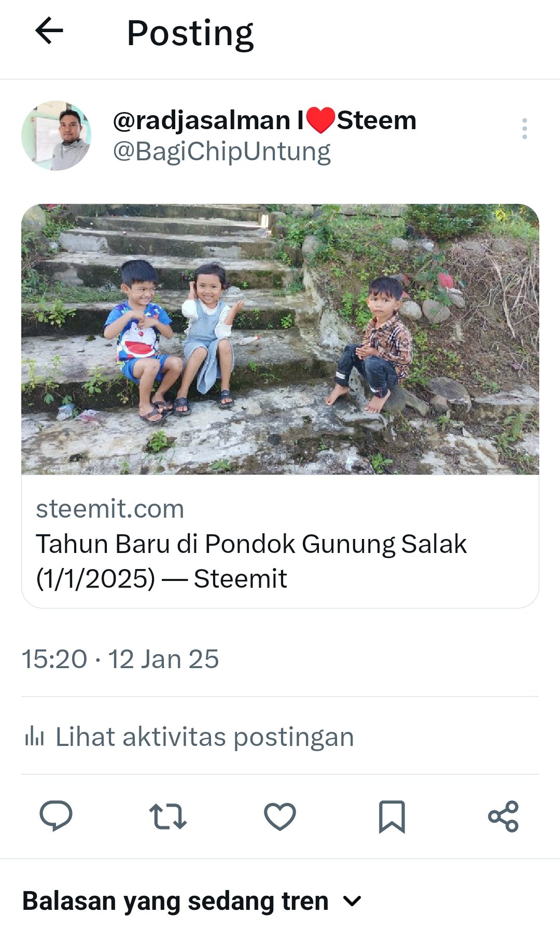Tap the red heart emoji in name
Screen dimensions: 560x942
tap(320, 120)
